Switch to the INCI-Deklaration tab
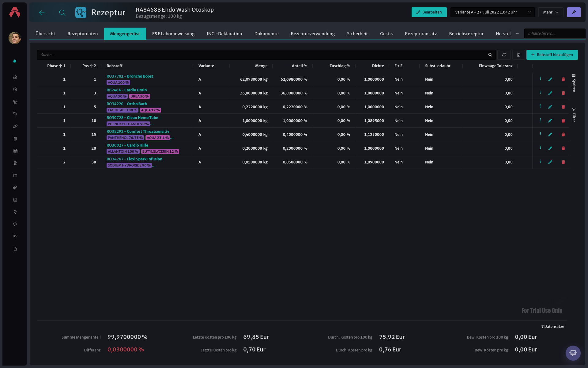The height and width of the screenshot is (368, 588). pyautogui.click(x=224, y=34)
